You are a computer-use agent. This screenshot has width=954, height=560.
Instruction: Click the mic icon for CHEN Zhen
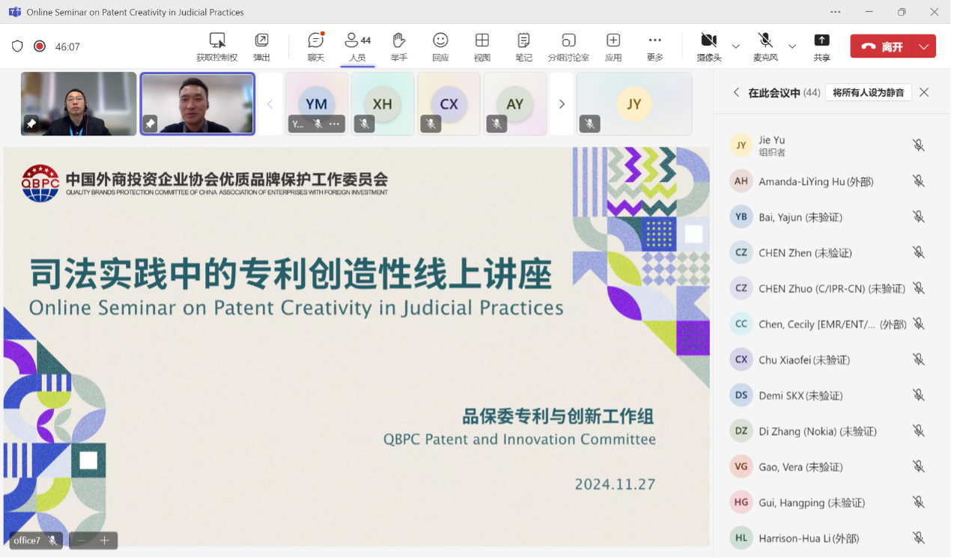pos(919,252)
